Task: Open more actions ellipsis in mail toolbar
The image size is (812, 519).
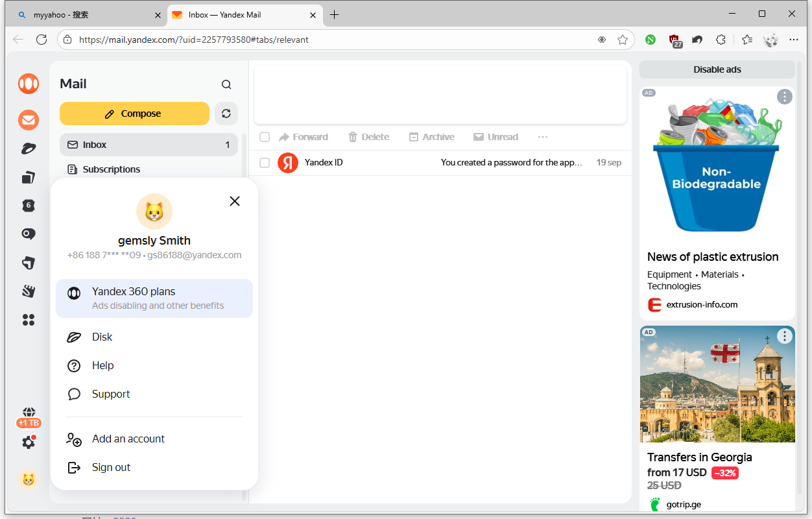Action: click(543, 137)
